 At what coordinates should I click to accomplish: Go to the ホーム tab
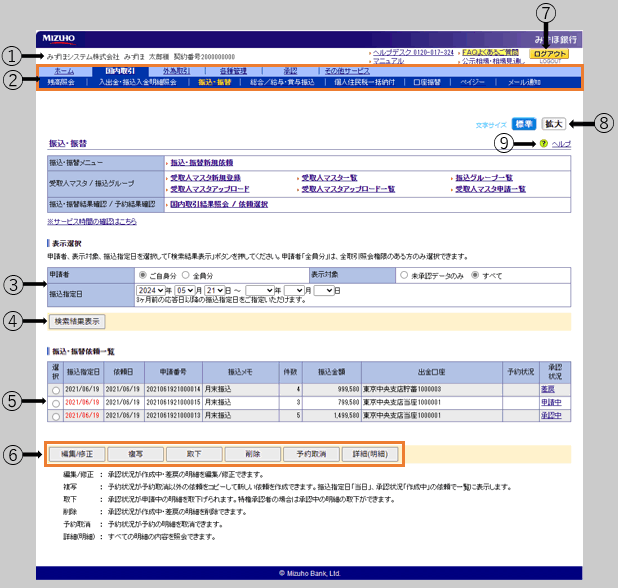64,72
